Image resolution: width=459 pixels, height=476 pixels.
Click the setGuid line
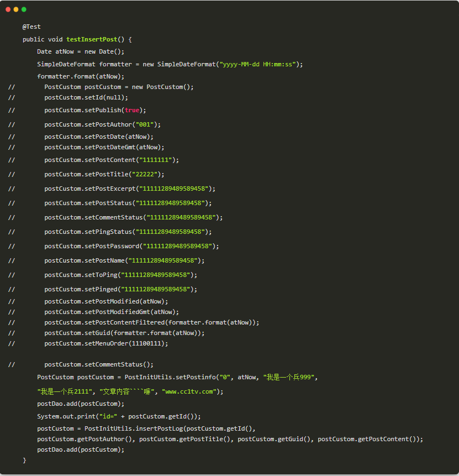click(x=124, y=333)
